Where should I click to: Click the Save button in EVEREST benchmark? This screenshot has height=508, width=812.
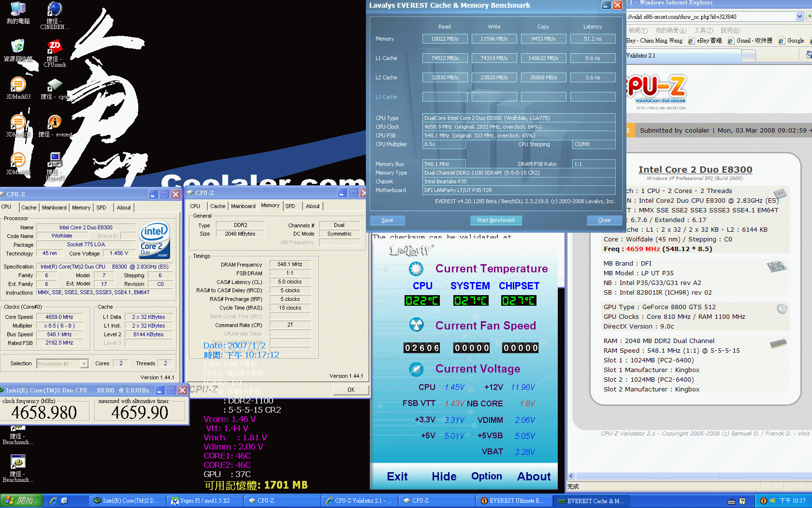pyautogui.click(x=387, y=220)
